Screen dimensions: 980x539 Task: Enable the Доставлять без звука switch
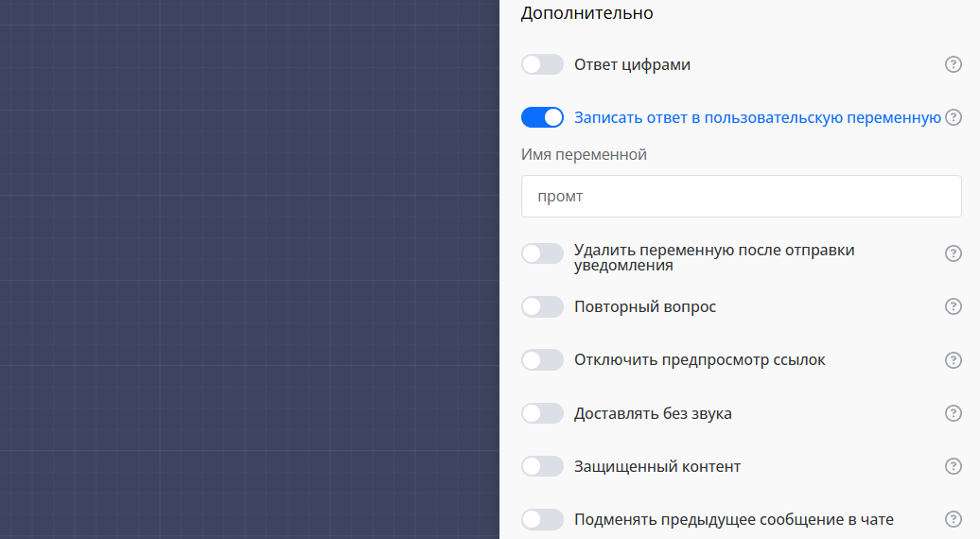542,413
